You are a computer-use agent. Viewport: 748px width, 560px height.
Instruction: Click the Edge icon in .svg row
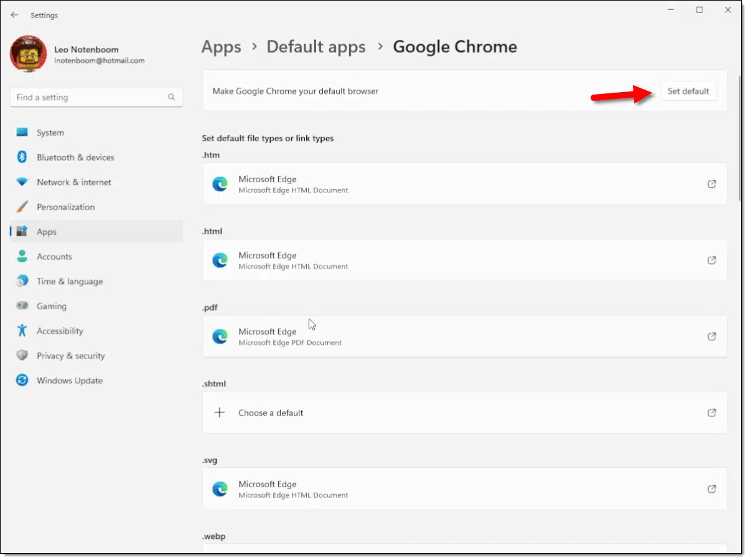click(220, 489)
